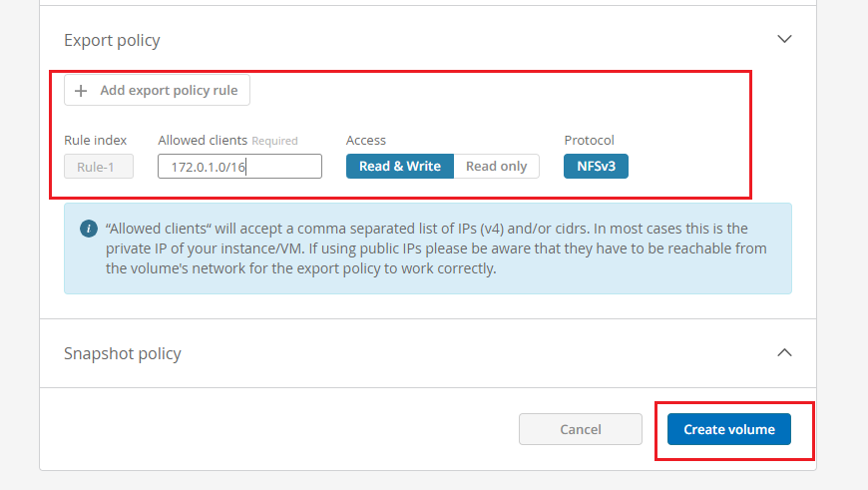Click the Required hint beside Allowed clients
The height and width of the screenshot is (490, 868).
[274, 141]
